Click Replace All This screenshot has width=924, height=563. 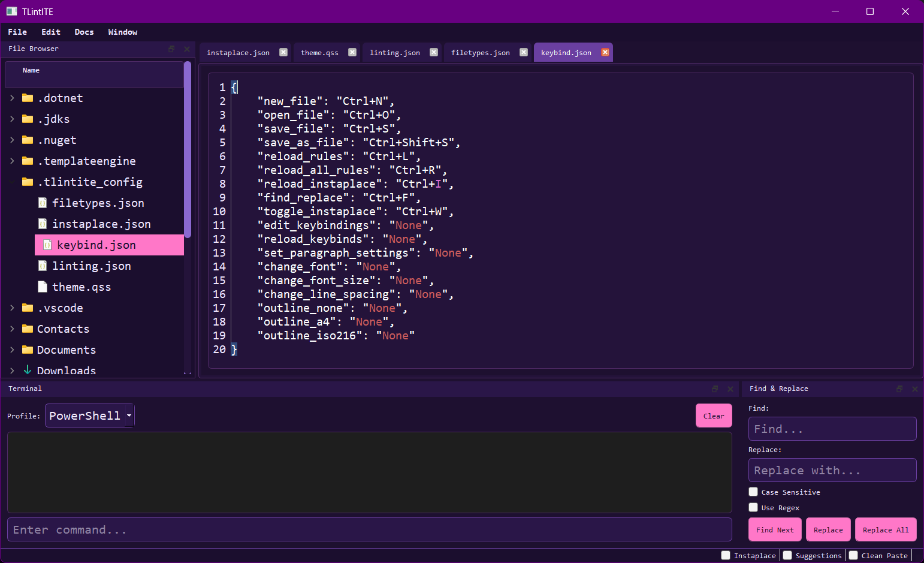pos(886,529)
